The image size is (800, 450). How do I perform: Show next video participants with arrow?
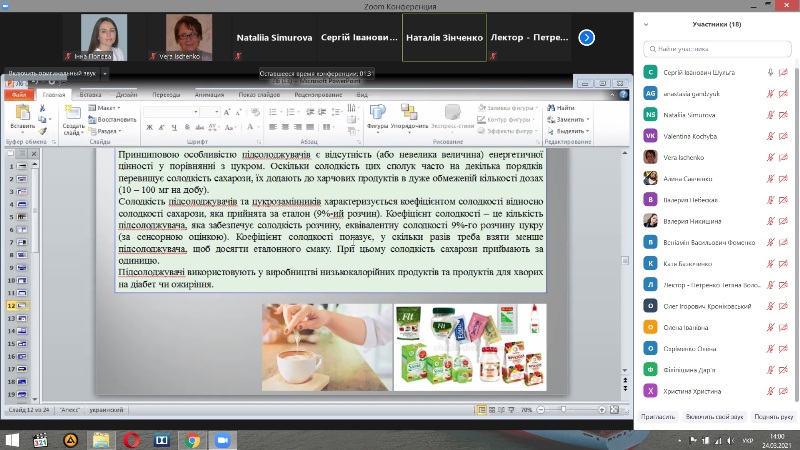point(587,37)
